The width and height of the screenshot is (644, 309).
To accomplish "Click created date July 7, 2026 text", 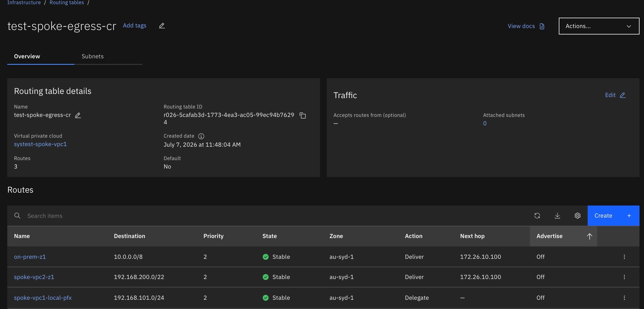I will point(202,145).
